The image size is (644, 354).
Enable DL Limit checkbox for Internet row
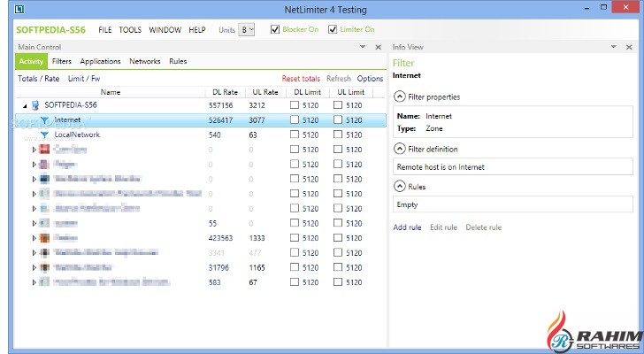pos(295,119)
